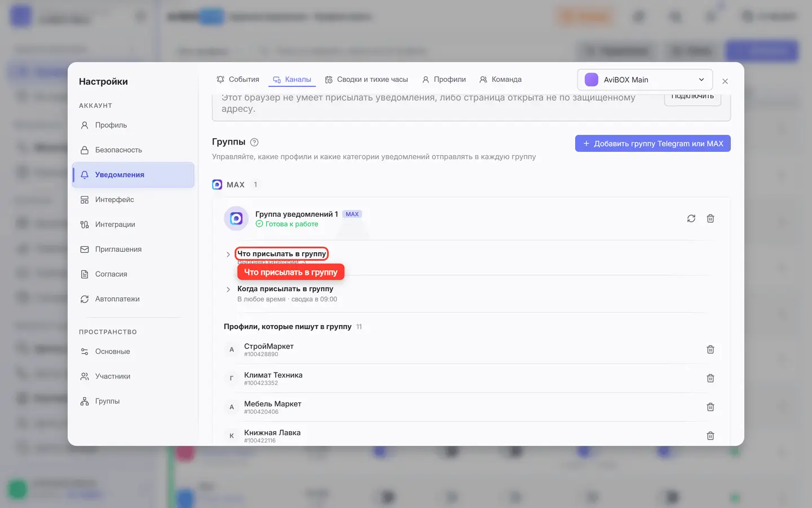Go to Интеграции settings
Image resolution: width=812 pixels, height=508 pixels.
point(133,225)
